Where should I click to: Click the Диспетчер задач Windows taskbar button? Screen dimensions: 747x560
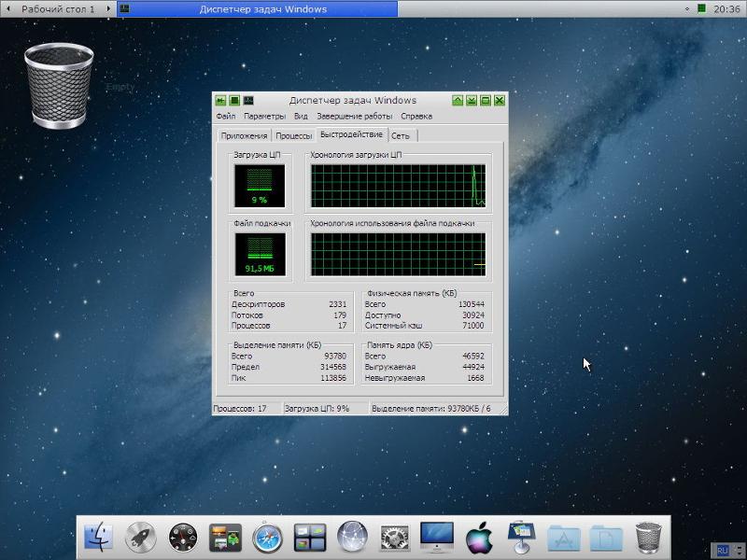pyautogui.click(x=258, y=9)
